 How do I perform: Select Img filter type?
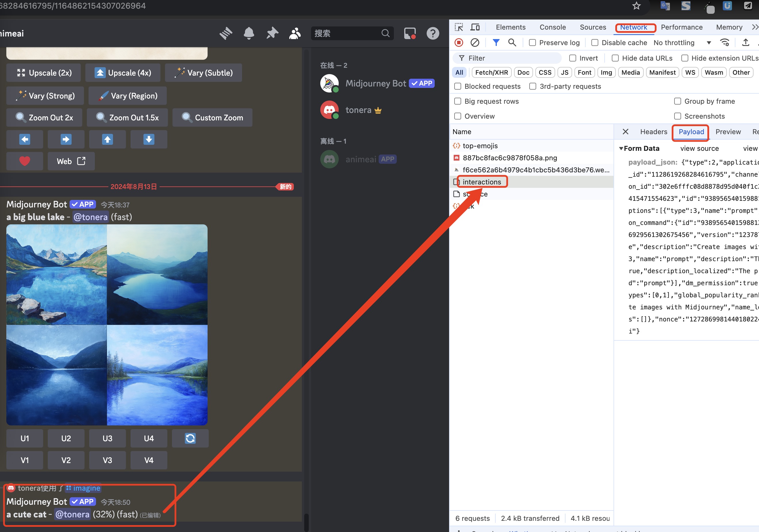point(606,72)
